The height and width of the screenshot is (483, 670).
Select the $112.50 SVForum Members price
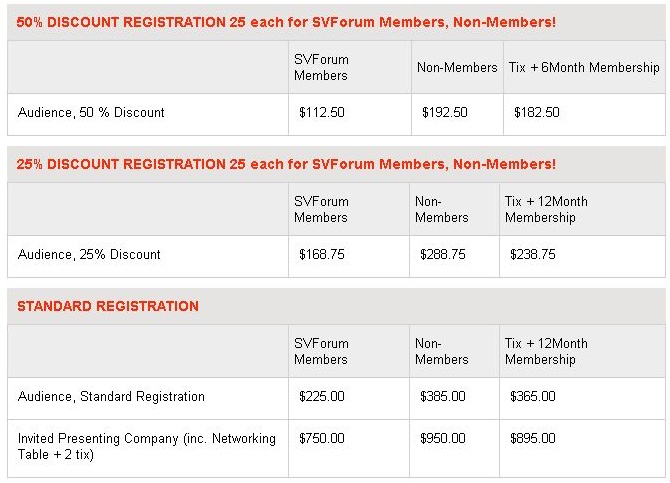(x=321, y=113)
